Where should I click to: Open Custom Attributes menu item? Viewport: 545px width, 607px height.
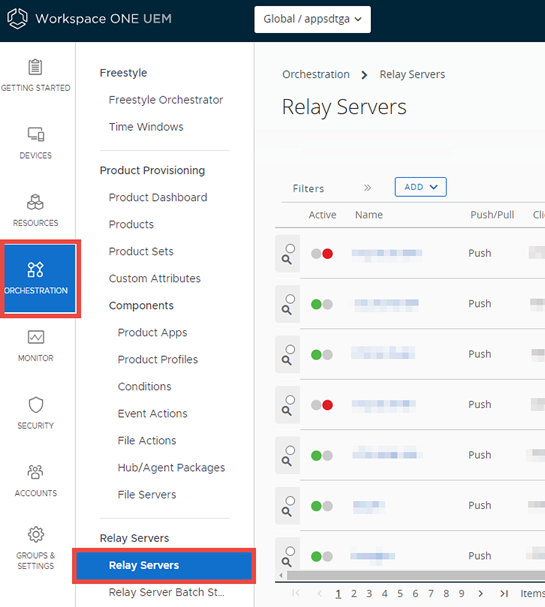point(154,278)
